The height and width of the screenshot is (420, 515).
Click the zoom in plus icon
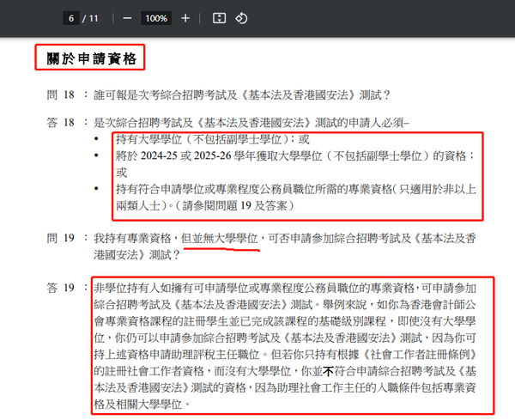185,18
